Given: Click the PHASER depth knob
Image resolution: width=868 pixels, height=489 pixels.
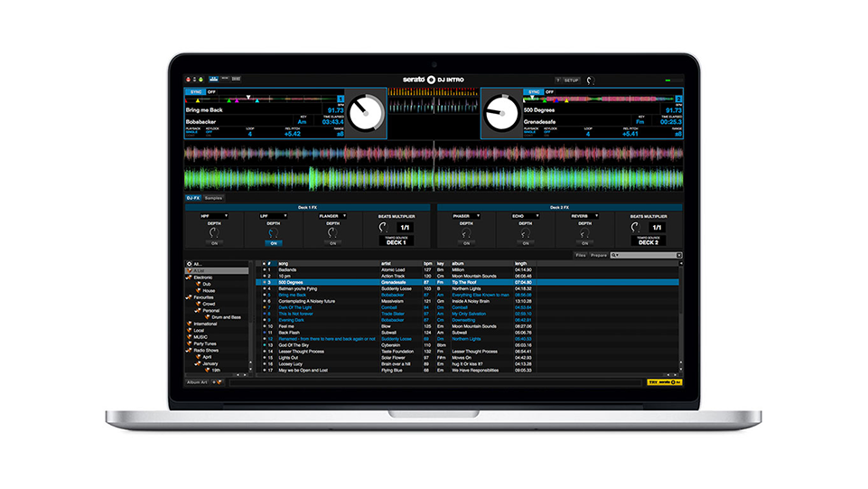Looking at the screenshot, I should click(x=466, y=233).
